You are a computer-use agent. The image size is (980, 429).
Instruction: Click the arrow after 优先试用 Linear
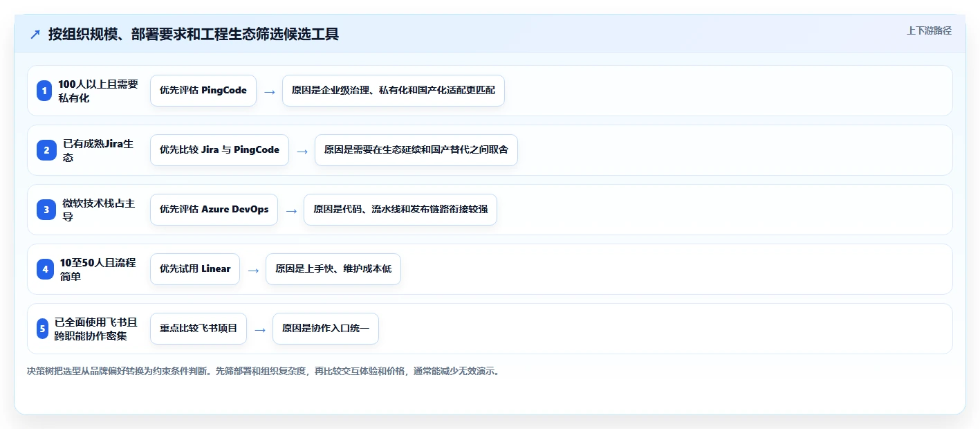253,270
